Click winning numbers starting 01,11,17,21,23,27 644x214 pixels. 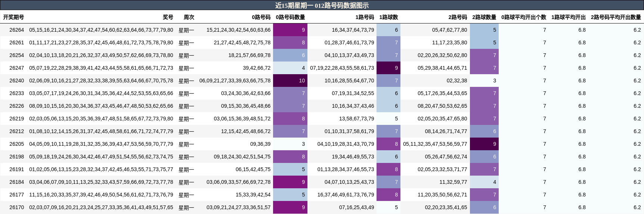click(101, 43)
